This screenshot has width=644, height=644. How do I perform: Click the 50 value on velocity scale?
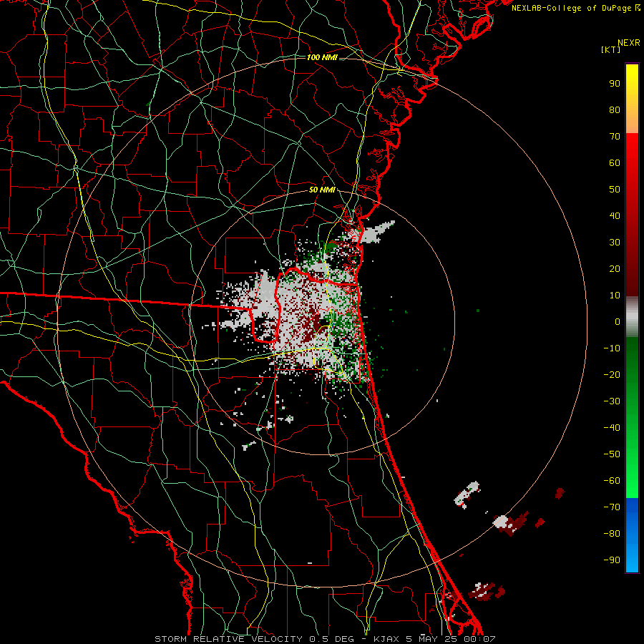point(615,190)
